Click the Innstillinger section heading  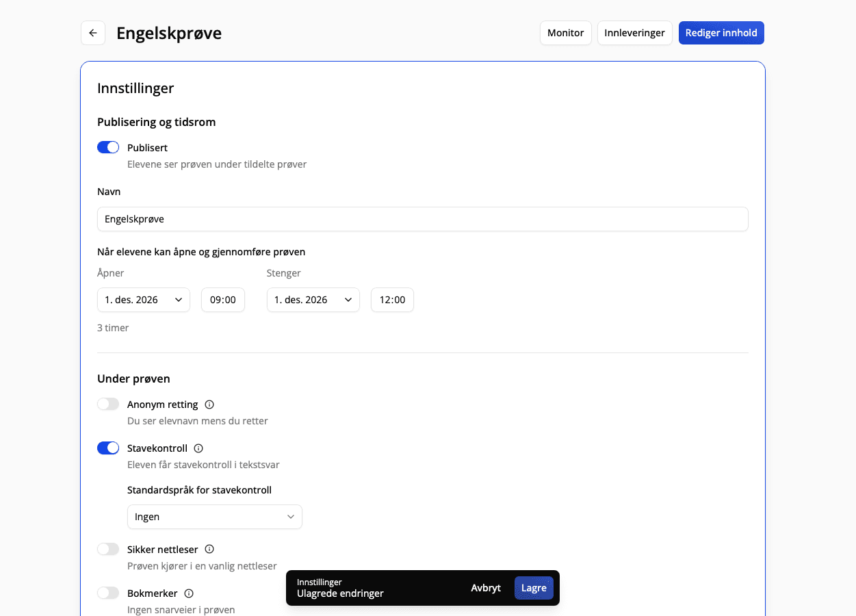135,88
